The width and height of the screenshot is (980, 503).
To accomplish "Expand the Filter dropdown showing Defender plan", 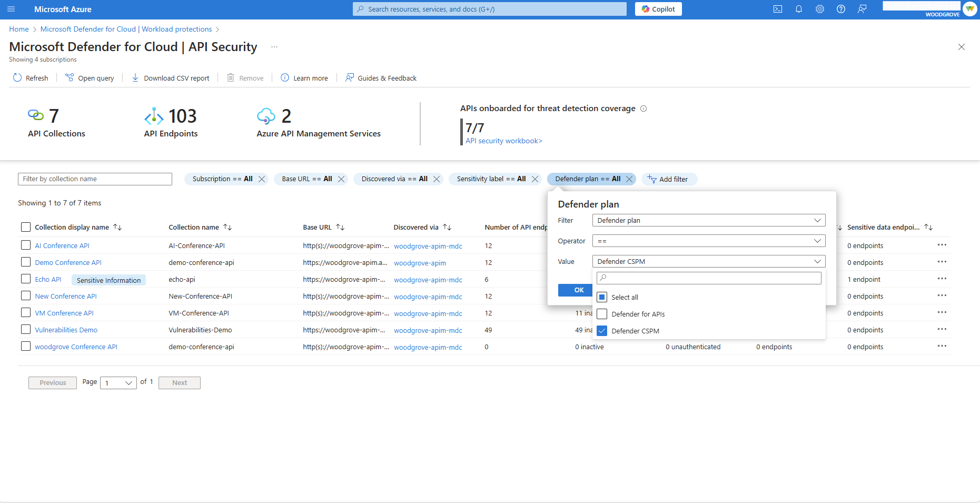I will [709, 220].
